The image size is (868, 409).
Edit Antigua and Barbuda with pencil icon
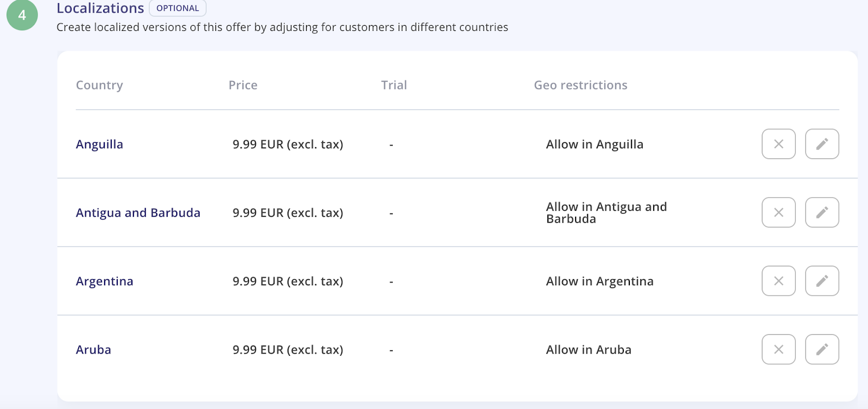[822, 212]
